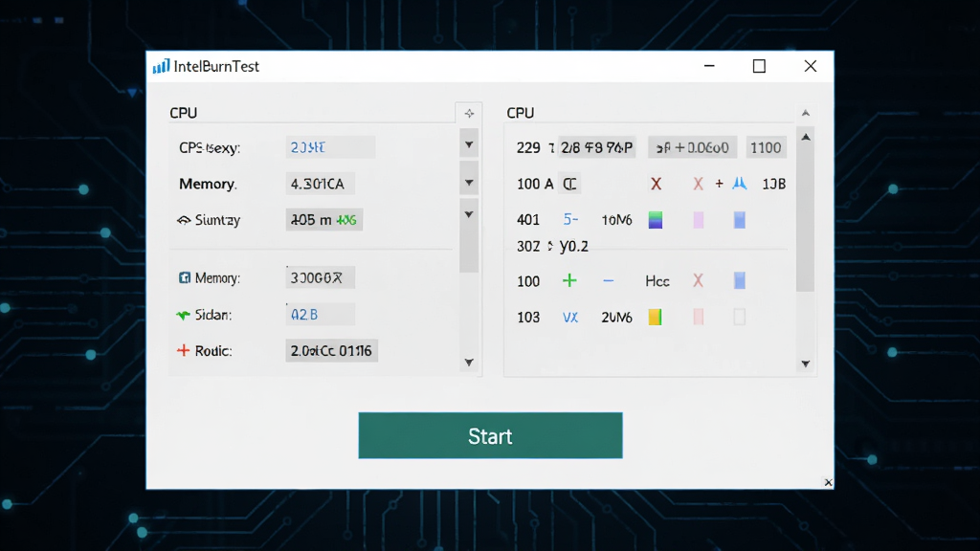Click the Siumtzy row icon
This screenshot has width=980, height=551.
pyautogui.click(x=184, y=220)
